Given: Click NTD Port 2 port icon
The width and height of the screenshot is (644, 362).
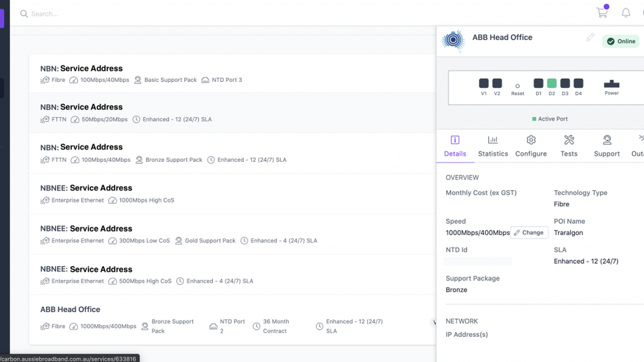Looking at the screenshot, I should (x=213, y=326).
